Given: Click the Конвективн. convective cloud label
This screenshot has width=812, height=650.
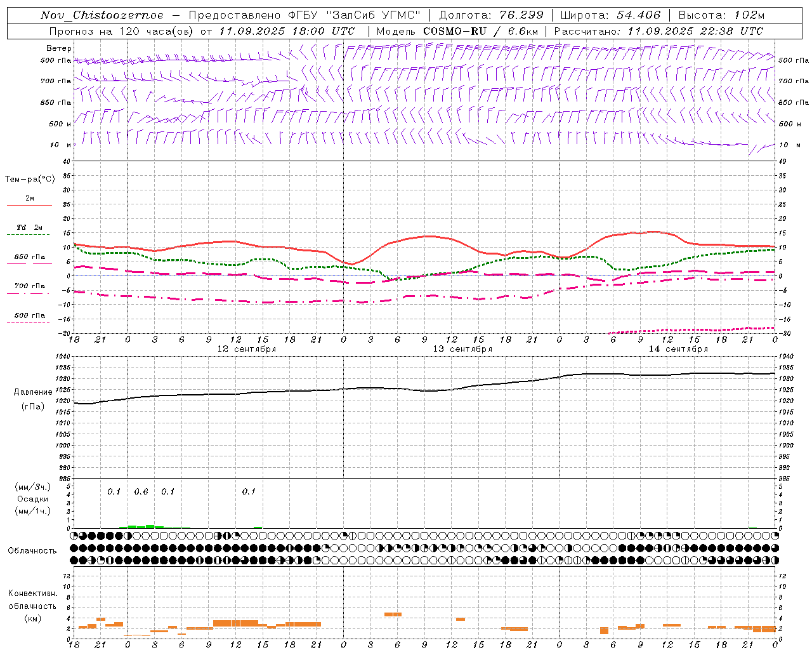Looking at the screenshot, I should pos(33,594).
